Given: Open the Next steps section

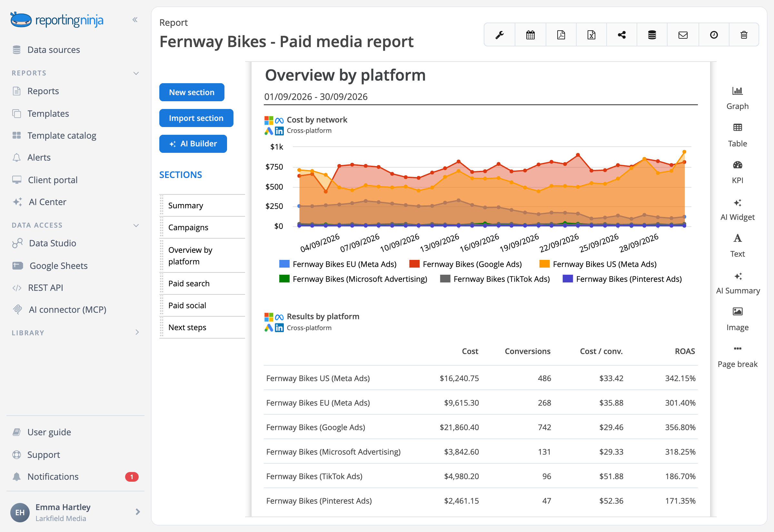Looking at the screenshot, I should tap(202, 327).
